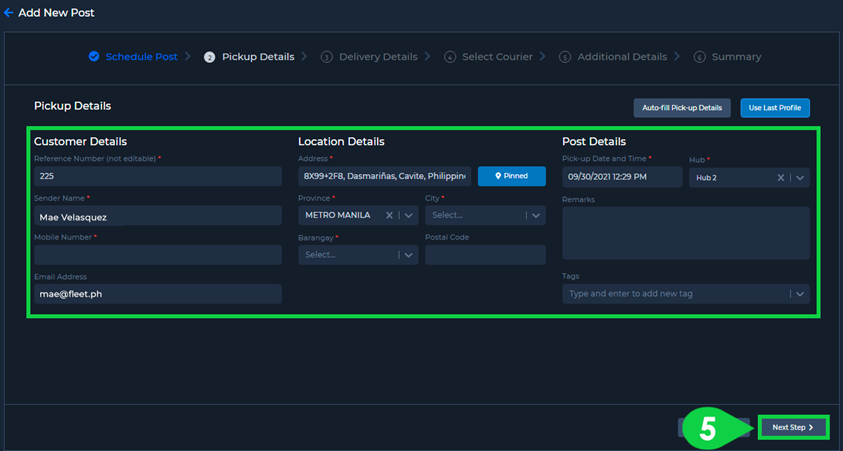
Task: Click the Post Details heading
Action: [x=594, y=141]
